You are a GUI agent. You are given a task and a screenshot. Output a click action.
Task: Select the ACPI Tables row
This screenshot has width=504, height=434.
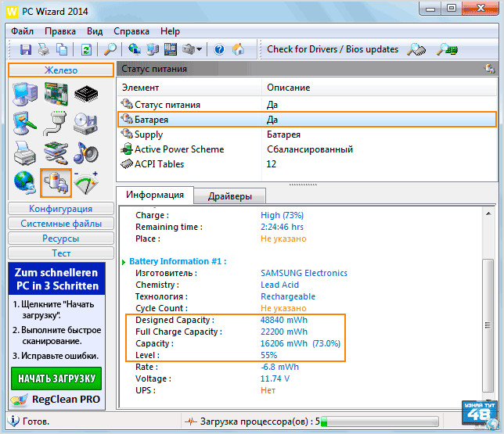[307, 164]
